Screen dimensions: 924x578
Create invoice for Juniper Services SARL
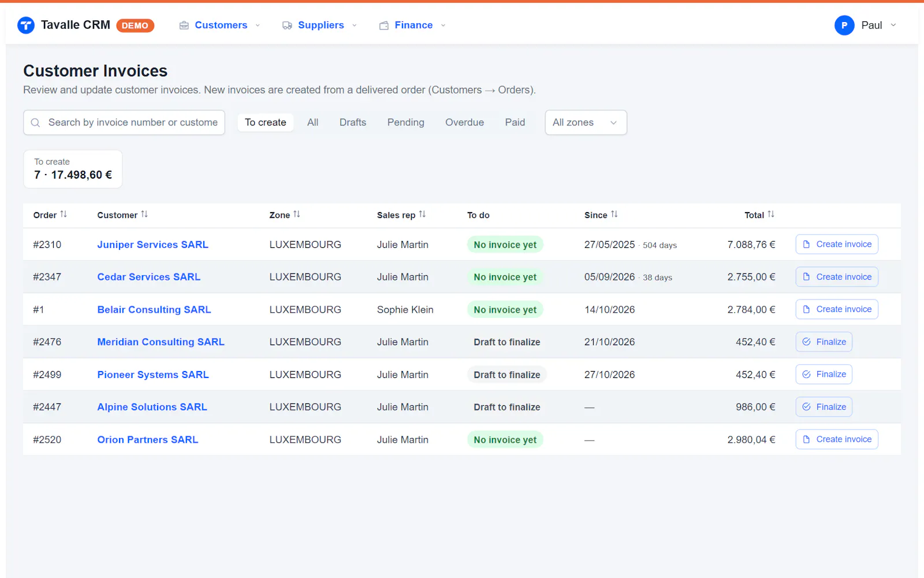click(837, 244)
